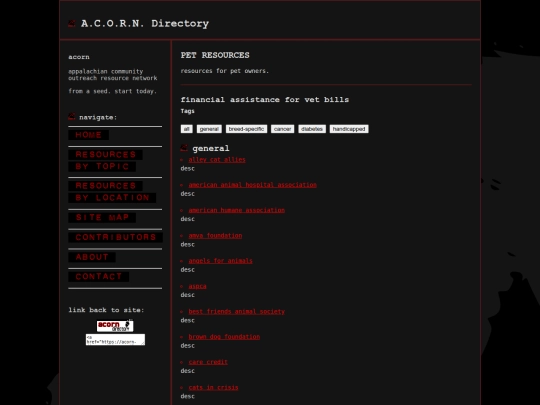Open the care credit link
The width and height of the screenshot is (540, 405).
[208, 362]
